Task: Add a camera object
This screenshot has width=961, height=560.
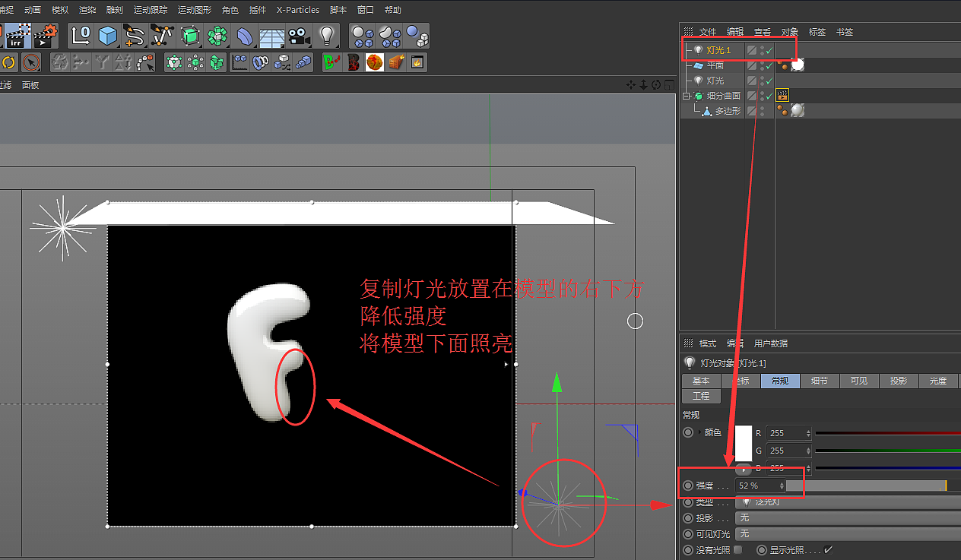Action: [299, 35]
